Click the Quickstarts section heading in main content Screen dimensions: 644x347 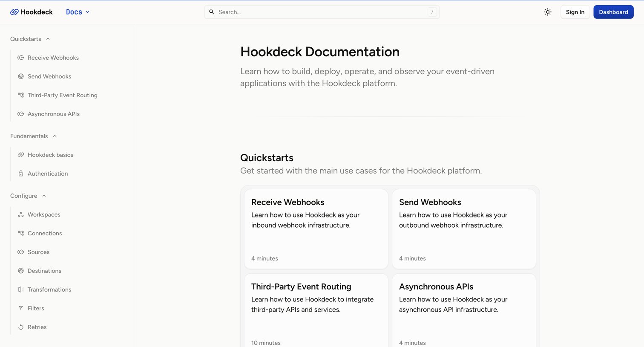(267, 158)
